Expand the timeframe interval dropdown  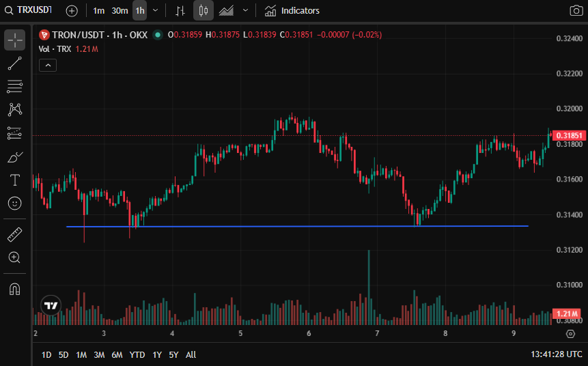156,10
